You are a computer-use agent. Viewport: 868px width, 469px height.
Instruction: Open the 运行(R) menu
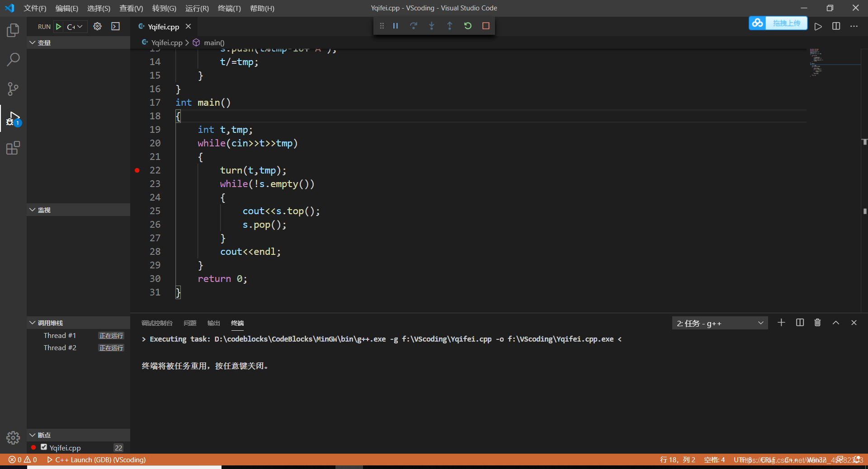pyautogui.click(x=197, y=8)
